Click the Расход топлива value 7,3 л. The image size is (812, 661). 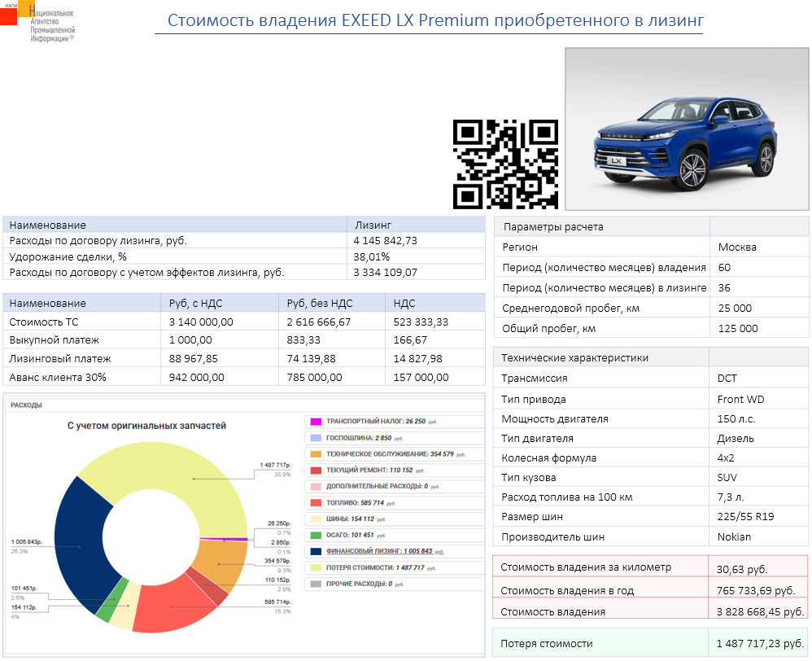click(x=730, y=497)
